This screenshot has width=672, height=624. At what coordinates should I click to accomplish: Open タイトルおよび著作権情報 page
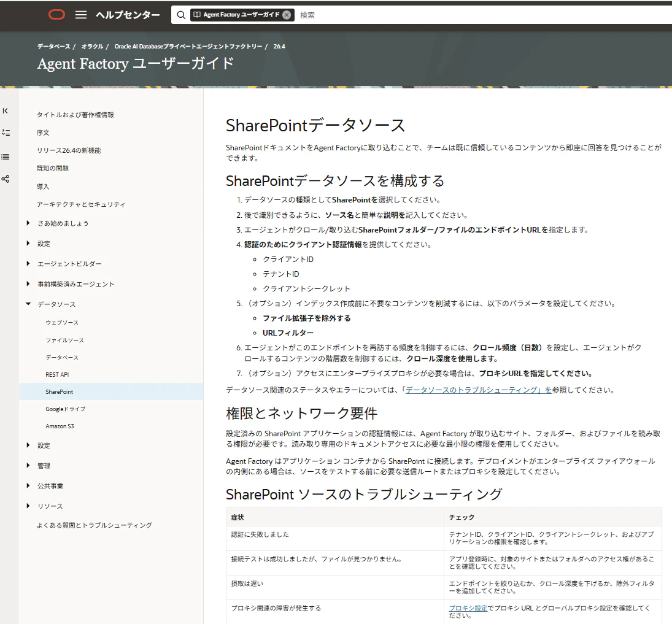pos(75,115)
